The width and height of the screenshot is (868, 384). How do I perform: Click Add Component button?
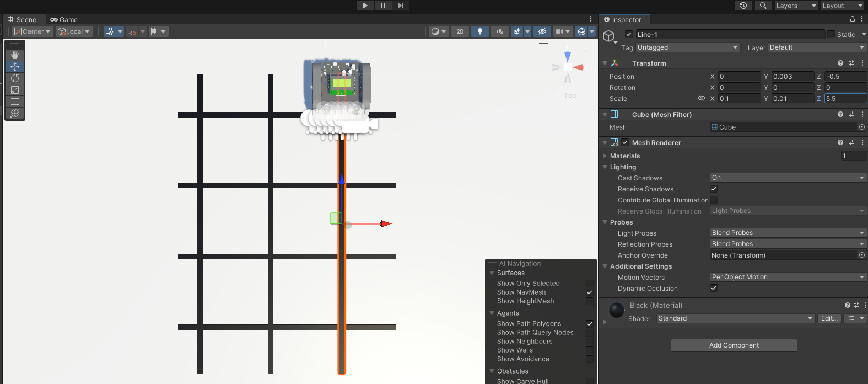[x=734, y=345]
